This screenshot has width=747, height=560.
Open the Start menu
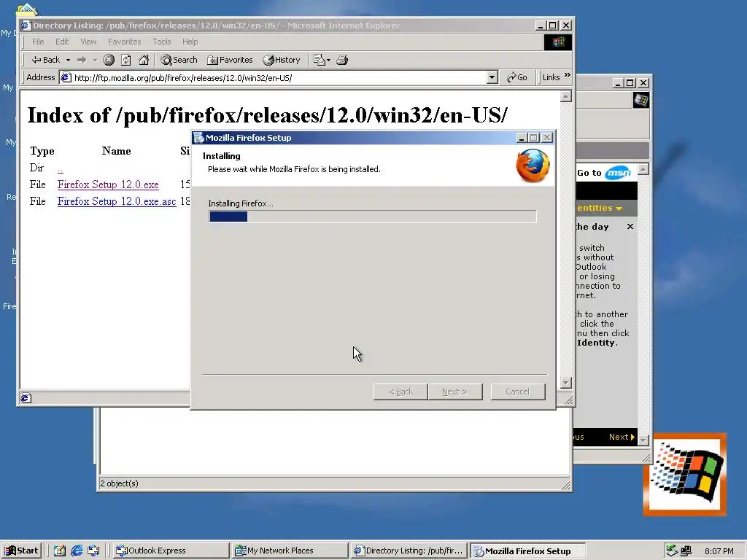(21, 551)
